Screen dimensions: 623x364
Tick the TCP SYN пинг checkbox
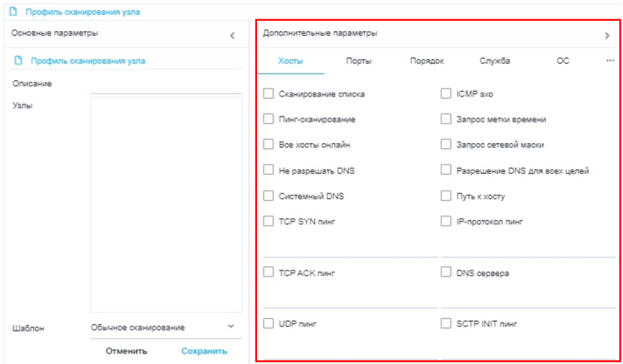269,222
